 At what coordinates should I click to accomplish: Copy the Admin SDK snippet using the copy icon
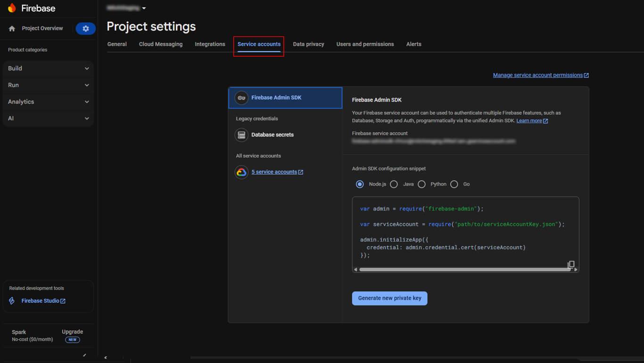pyautogui.click(x=572, y=264)
